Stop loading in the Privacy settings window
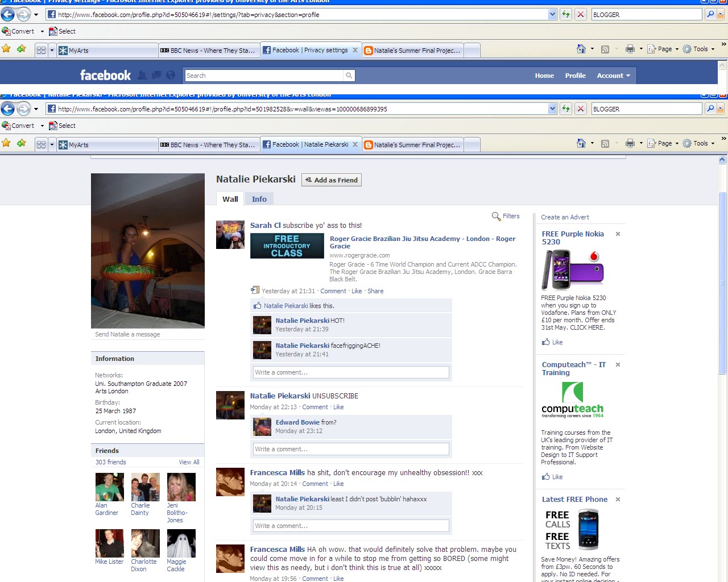Image resolution: width=728 pixels, height=582 pixels. click(x=581, y=14)
